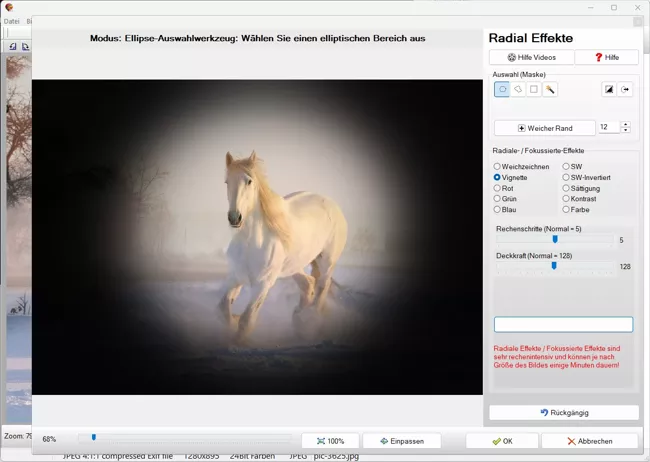This screenshot has width=650, height=462.
Task: Set zoom to 100% button
Action: pos(330,440)
